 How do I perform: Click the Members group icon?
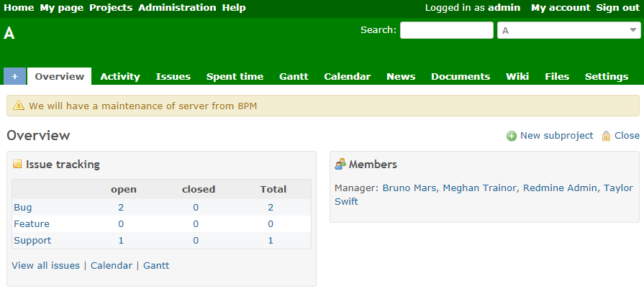(x=340, y=165)
